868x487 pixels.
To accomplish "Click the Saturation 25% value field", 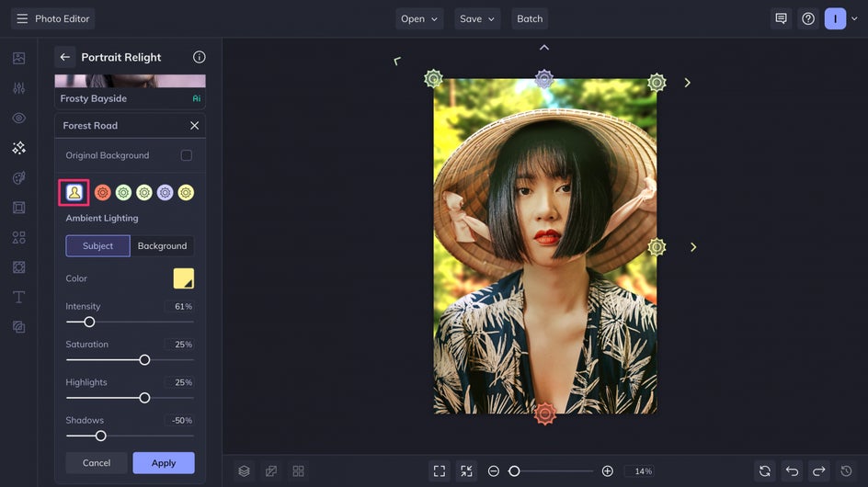I will coord(178,345).
